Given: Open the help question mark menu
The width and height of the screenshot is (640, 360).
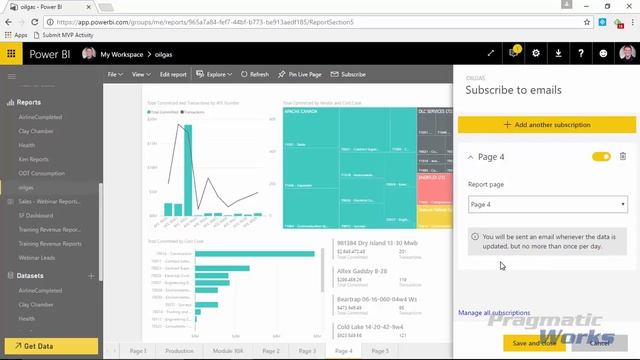Looking at the screenshot, I should coord(581,53).
